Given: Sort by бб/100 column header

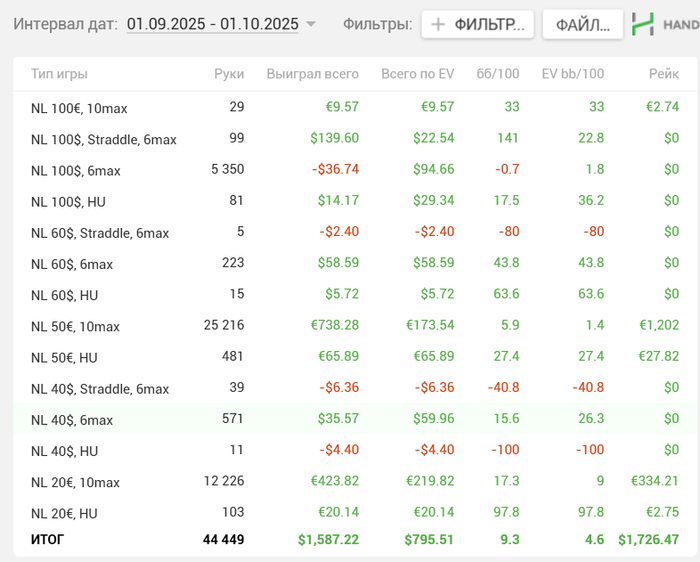Looking at the screenshot, I should 498,74.
